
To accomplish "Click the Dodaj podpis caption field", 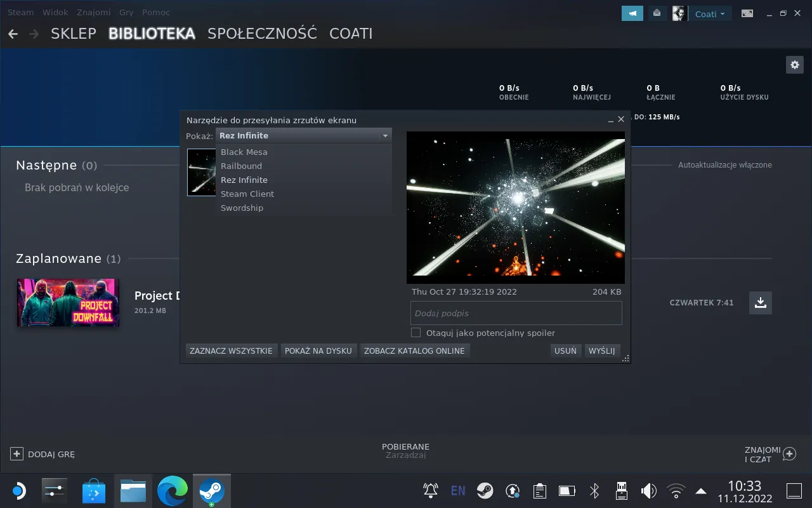I will [516, 312].
